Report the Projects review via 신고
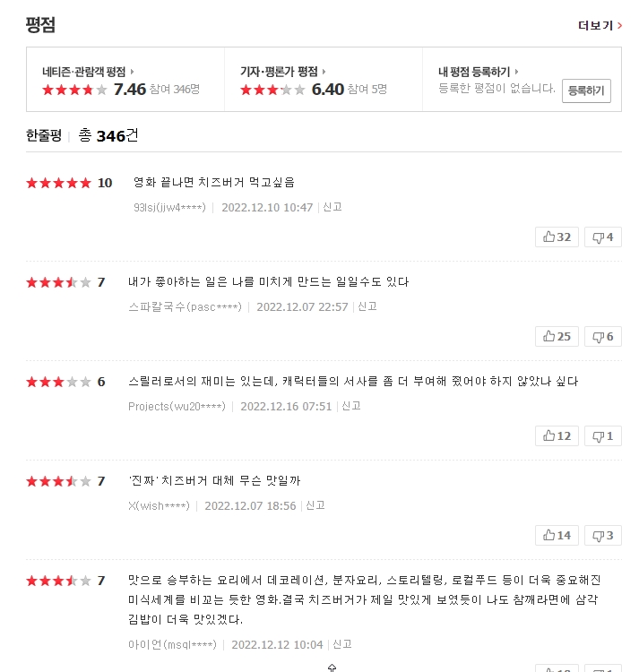This screenshot has height=672, width=639. (x=350, y=406)
